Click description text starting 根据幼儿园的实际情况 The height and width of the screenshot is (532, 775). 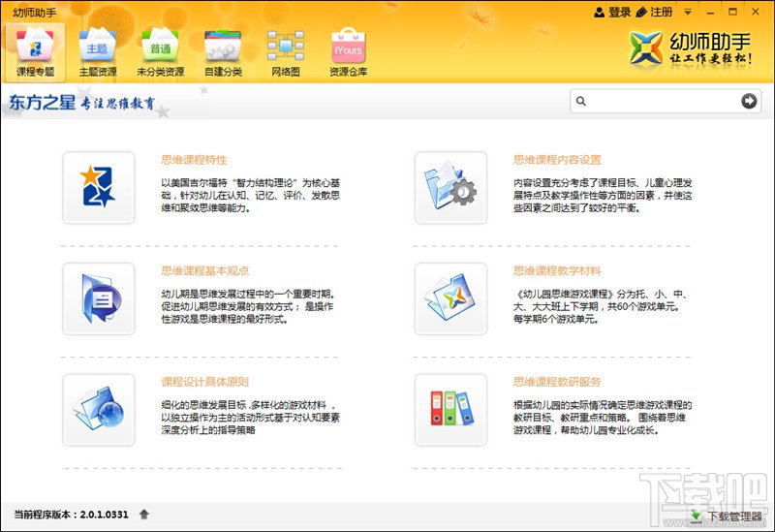point(603,418)
